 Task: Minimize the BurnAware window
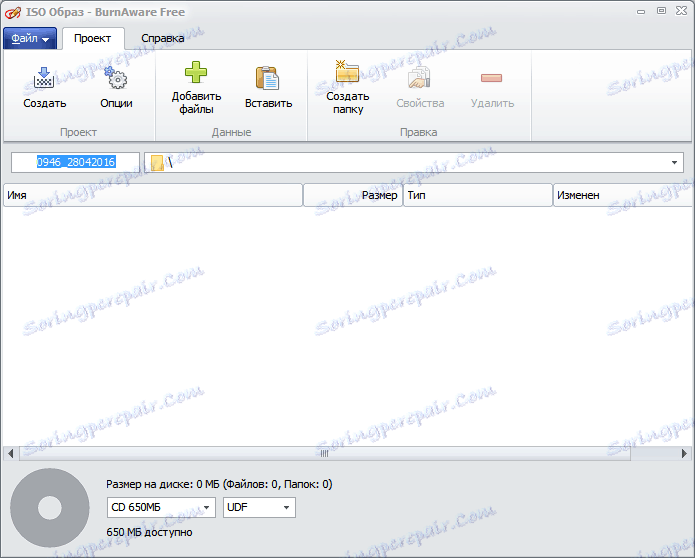(x=641, y=12)
